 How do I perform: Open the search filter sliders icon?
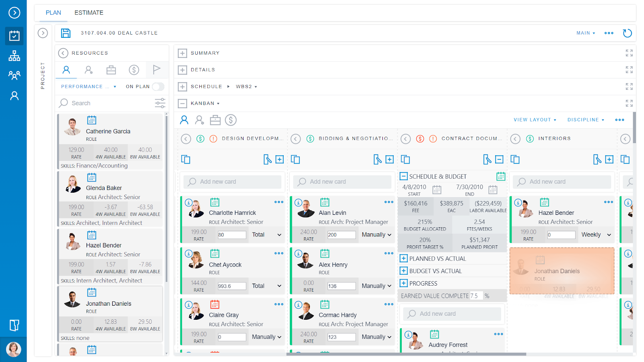tap(160, 103)
